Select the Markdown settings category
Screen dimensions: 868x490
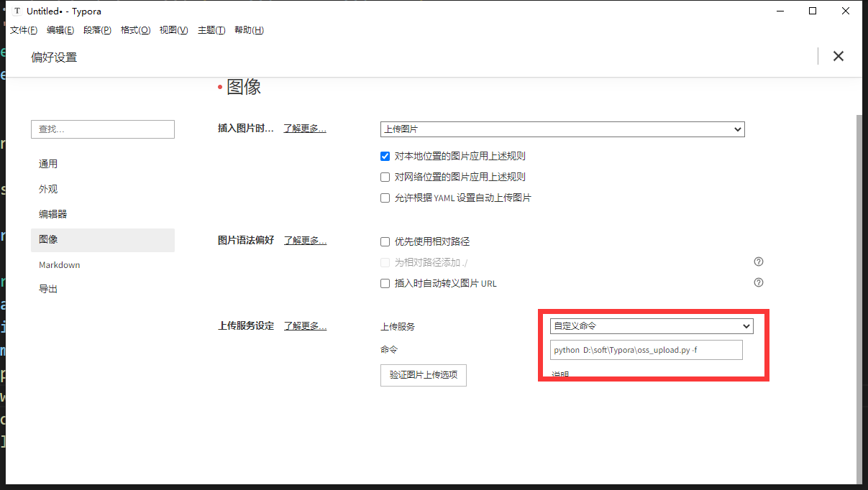pos(60,265)
